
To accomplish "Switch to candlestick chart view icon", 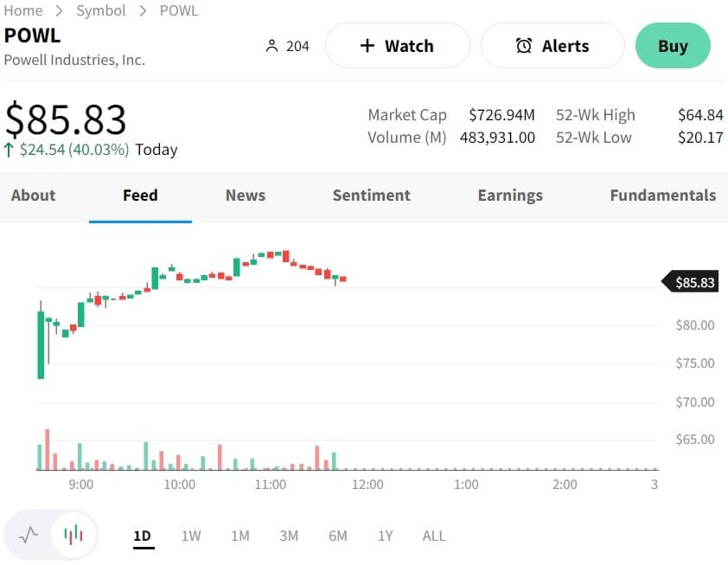I will (x=74, y=535).
